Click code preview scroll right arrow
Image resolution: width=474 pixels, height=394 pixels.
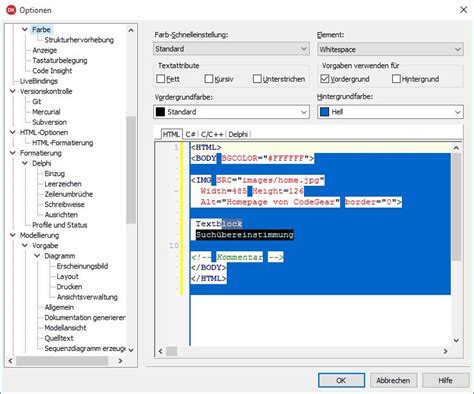coord(445,351)
